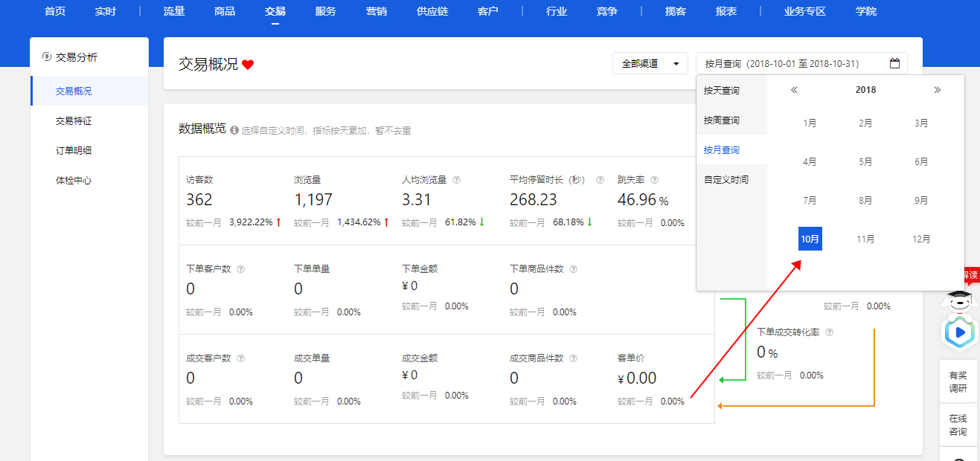
Task: Open the 按月查询 date range picker
Action: 801,63
